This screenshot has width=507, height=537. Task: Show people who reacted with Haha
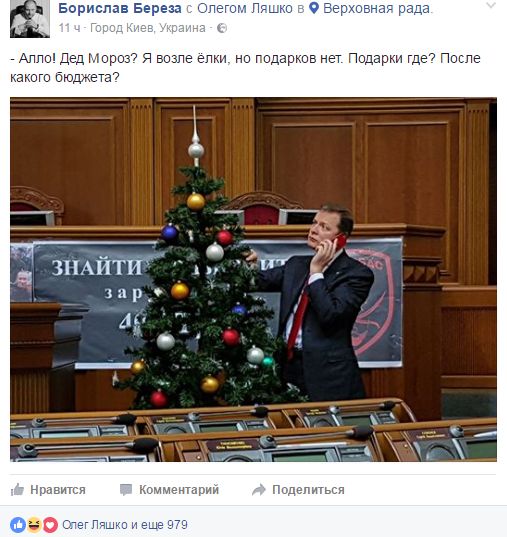(x=34, y=525)
